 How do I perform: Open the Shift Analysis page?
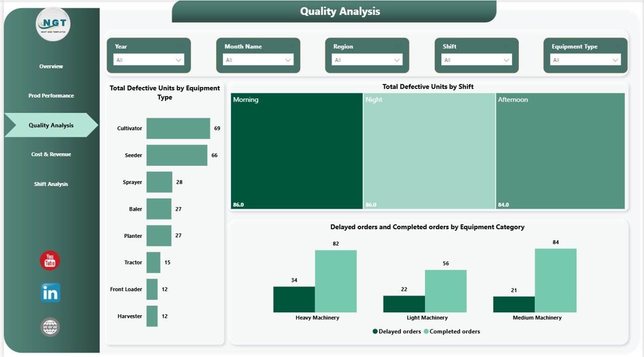[51, 184]
